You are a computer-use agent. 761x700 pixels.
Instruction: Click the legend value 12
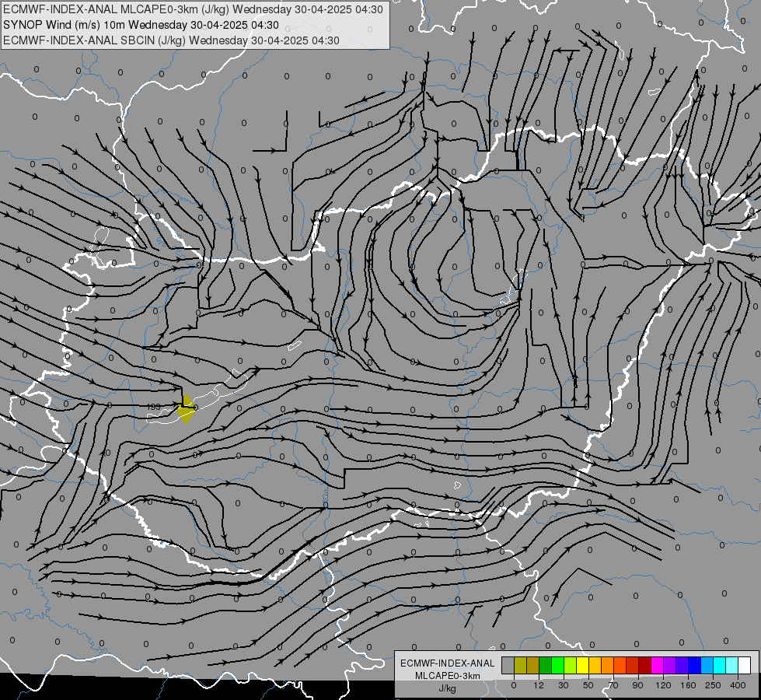539,685
